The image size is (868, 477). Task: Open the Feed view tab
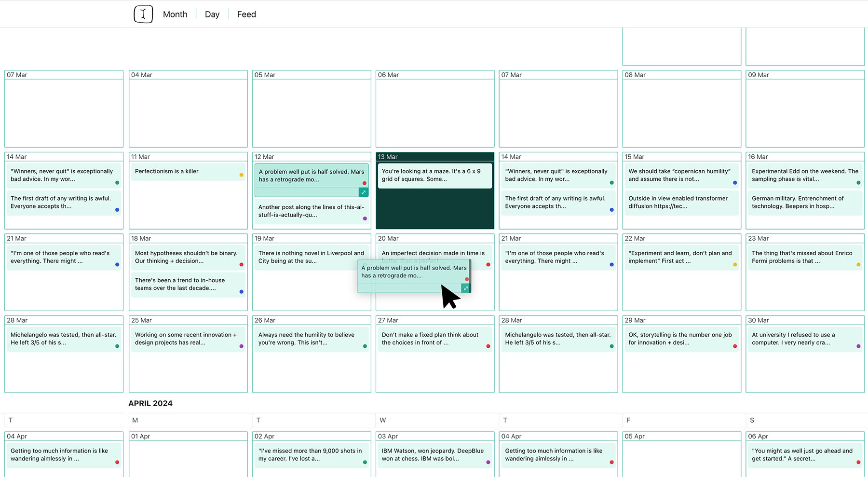(x=246, y=14)
